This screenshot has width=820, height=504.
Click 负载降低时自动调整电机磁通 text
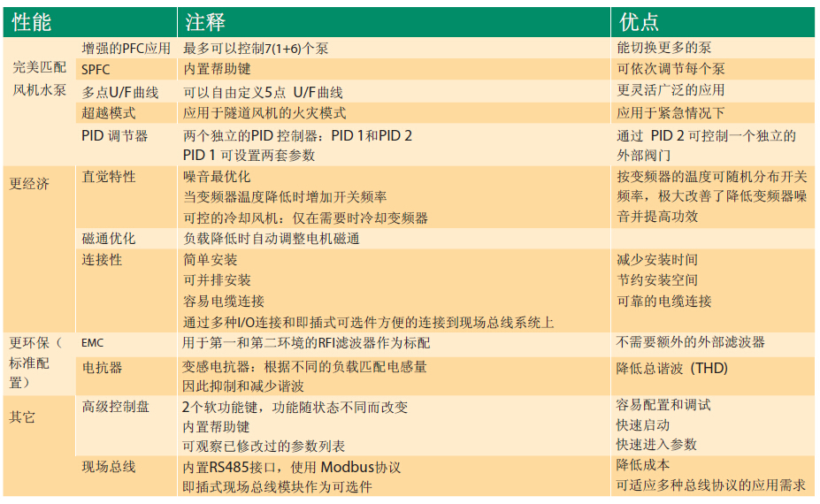(x=272, y=239)
